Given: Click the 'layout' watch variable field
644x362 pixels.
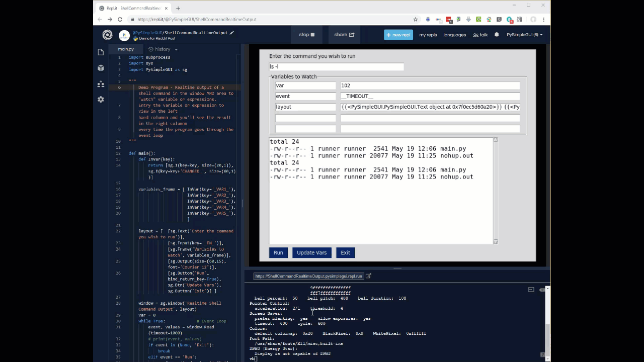Looking at the screenshot, I should pyautogui.click(x=305, y=107).
